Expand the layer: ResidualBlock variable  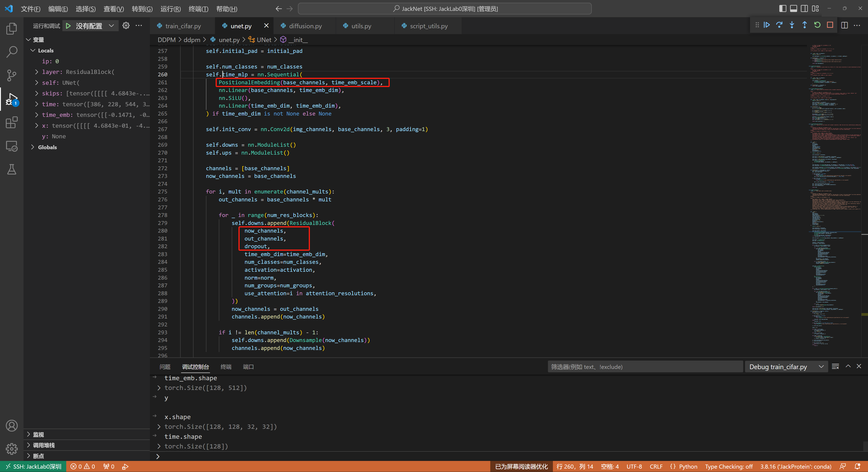click(x=37, y=72)
